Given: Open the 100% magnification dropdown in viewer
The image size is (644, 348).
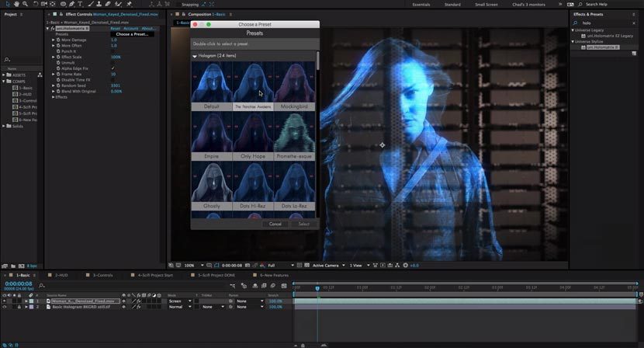Looking at the screenshot, I should tap(193, 266).
